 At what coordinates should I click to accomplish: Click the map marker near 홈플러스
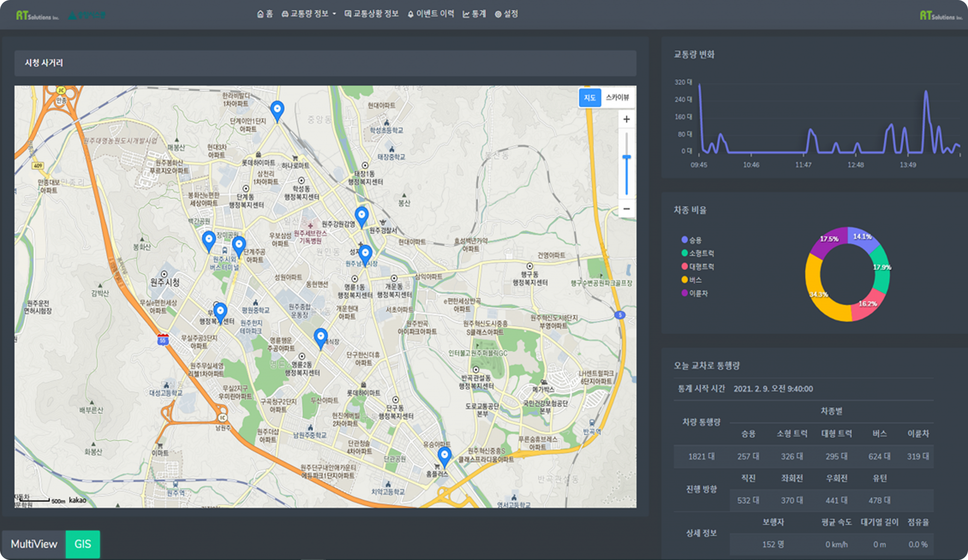pyautogui.click(x=444, y=456)
